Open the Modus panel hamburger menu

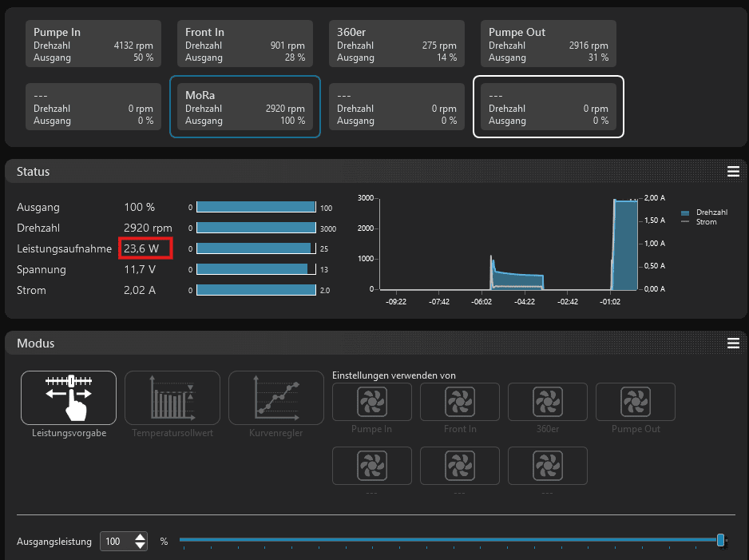point(733,343)
